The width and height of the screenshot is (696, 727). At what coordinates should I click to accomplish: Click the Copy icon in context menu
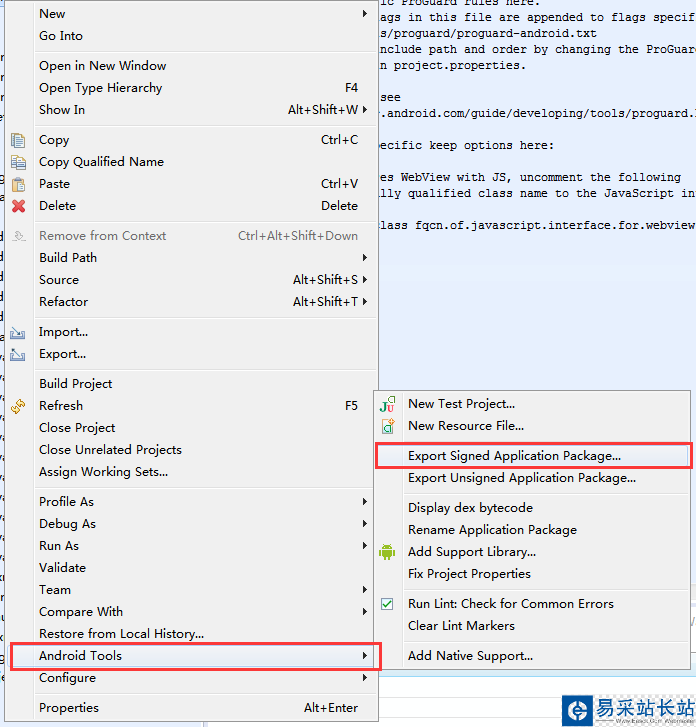(x=18, y=140)
